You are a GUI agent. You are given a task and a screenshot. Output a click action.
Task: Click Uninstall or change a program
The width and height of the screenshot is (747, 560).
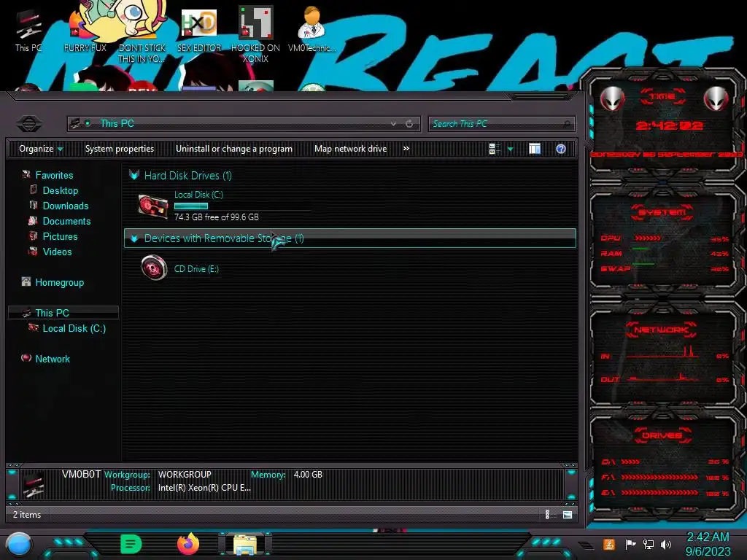tap(234, 149)
